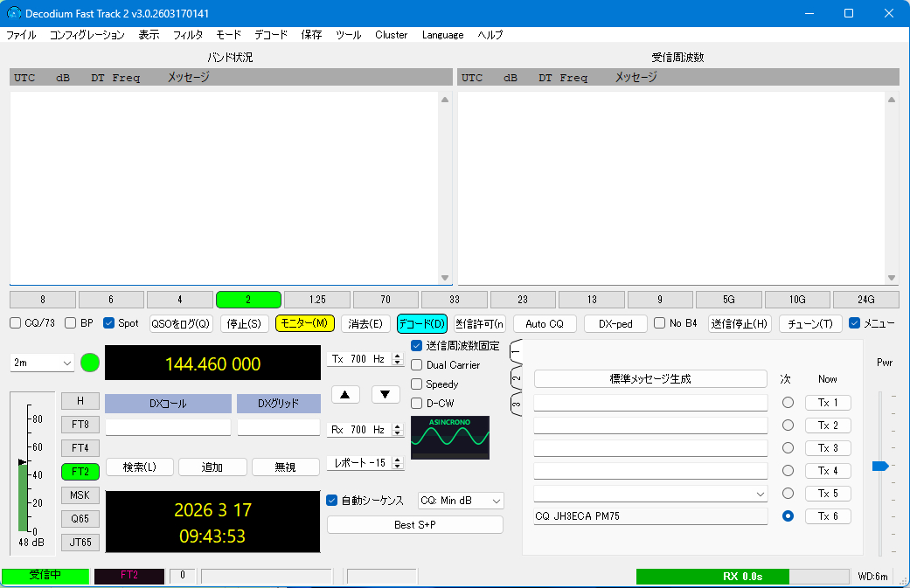Switch to the MSK mode button
The image size is (910, 588).
point(80,495)
